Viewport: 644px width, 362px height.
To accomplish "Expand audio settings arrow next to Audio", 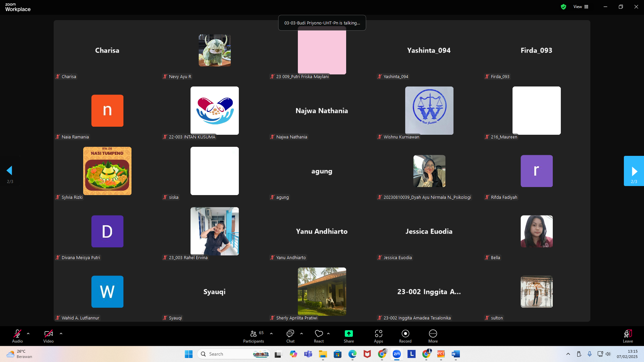I will (28, 334).
